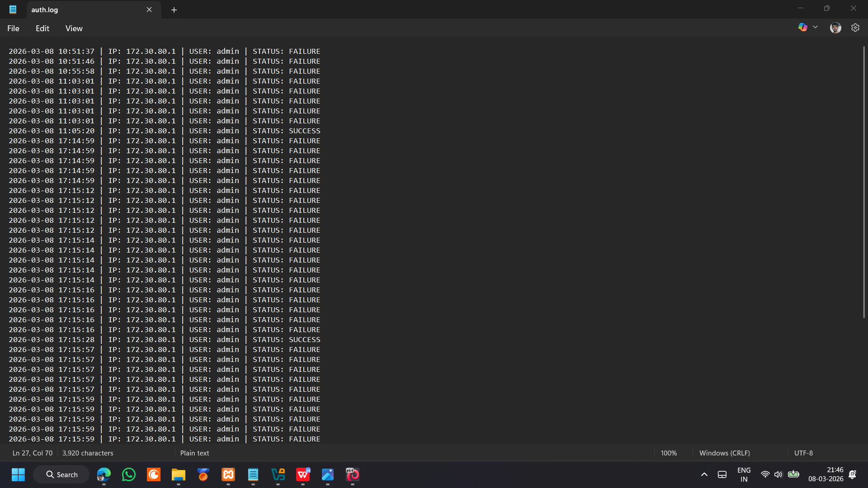Open the File menu
This screenshot has height=488, width=868.
pos(13,28)
